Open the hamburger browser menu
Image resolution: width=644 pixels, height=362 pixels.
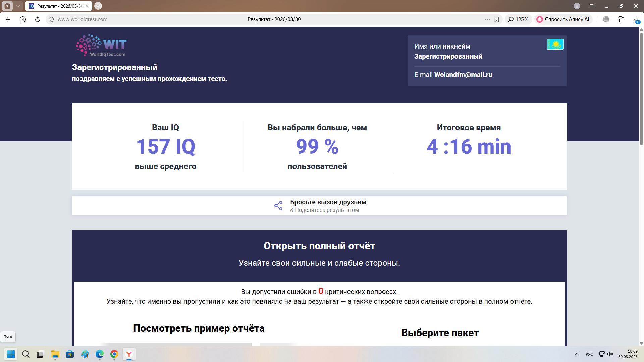(592, 6)
